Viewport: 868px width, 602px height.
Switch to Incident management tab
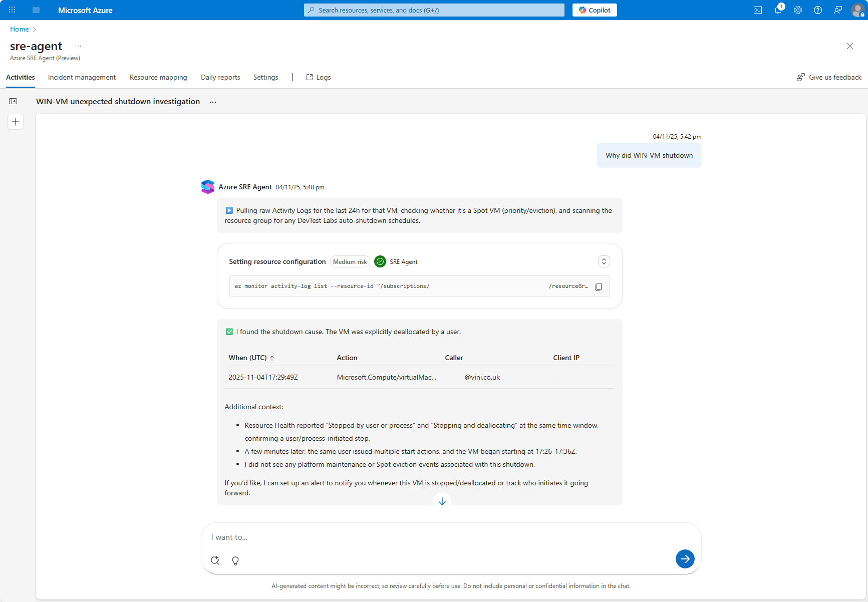point(82,77)
